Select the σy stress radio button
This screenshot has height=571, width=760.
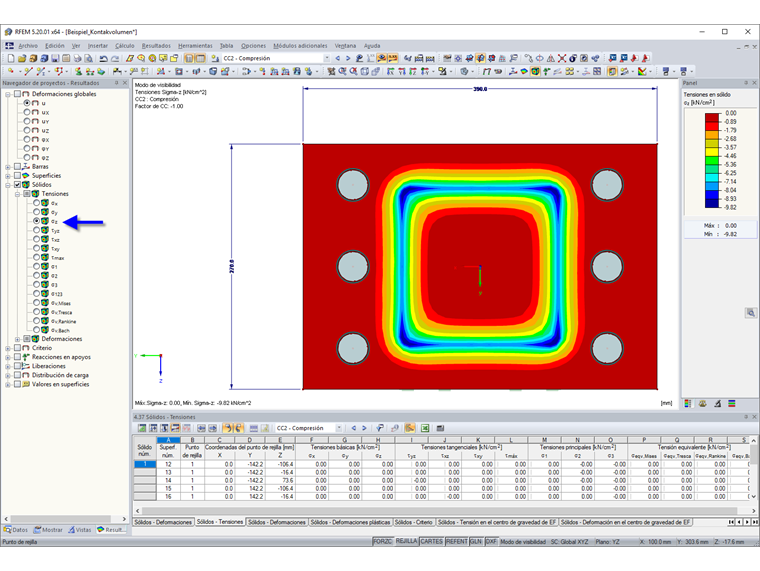36,212
